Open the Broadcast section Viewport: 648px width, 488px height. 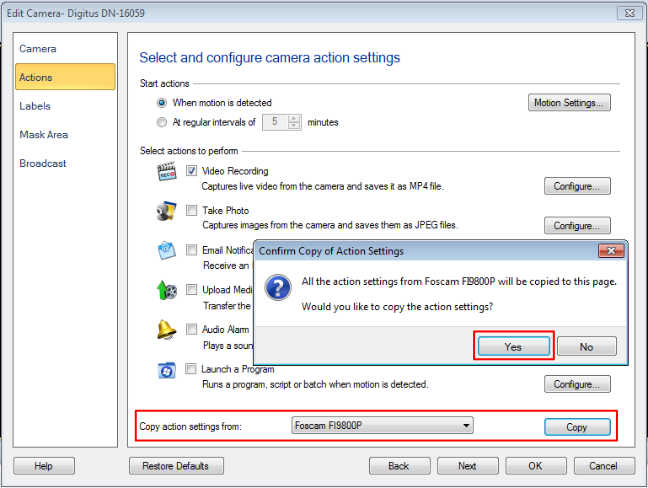43,163
